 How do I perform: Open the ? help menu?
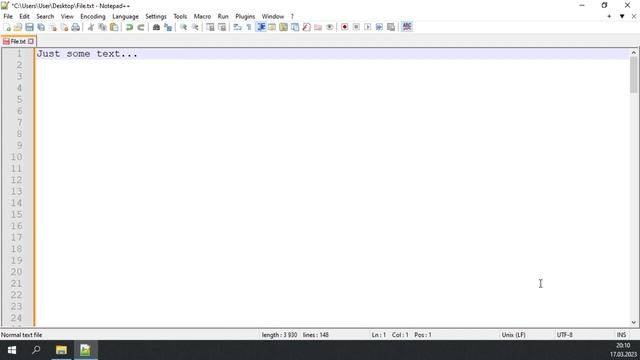292,16
